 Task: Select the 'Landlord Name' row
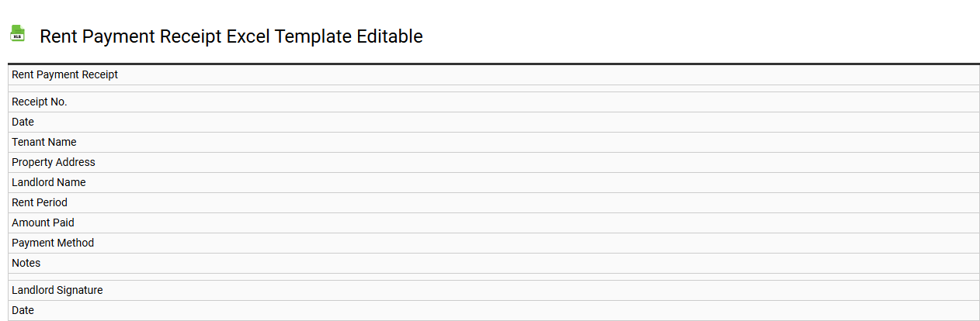pos(49,182)
